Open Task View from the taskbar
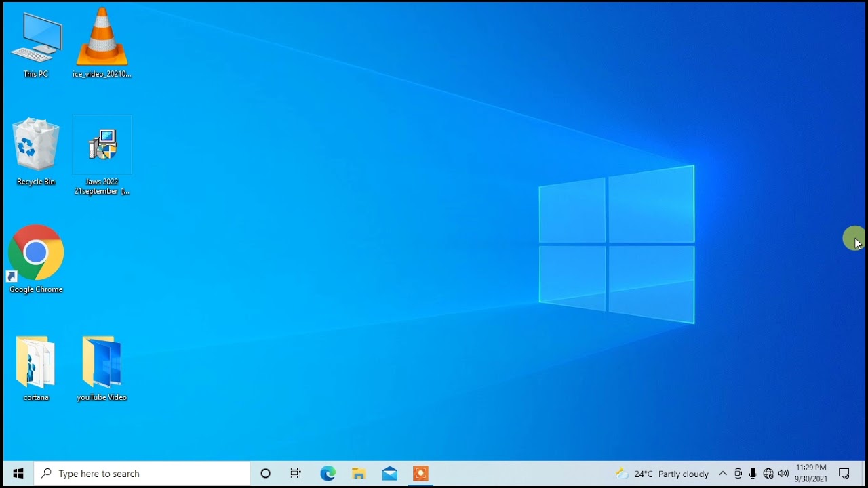The image size is (868, 488). point(296,474)
